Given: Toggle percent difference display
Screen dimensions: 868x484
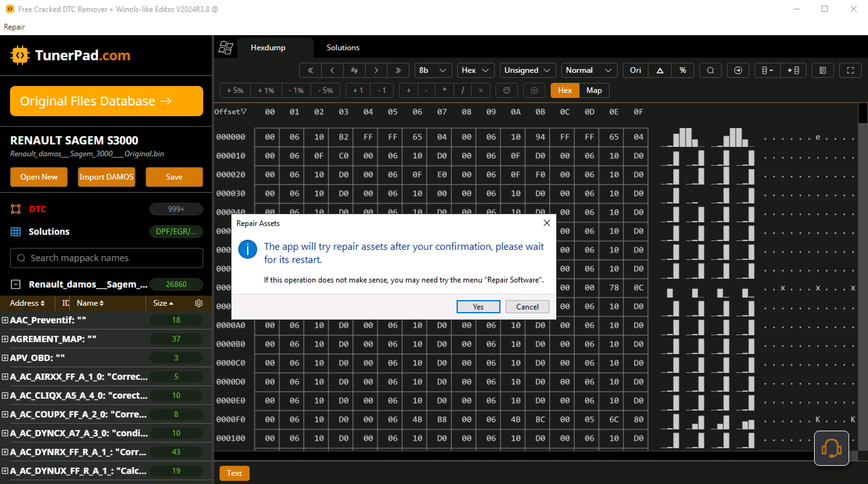Looking at the screenshot, I should [x=683, y=70].
